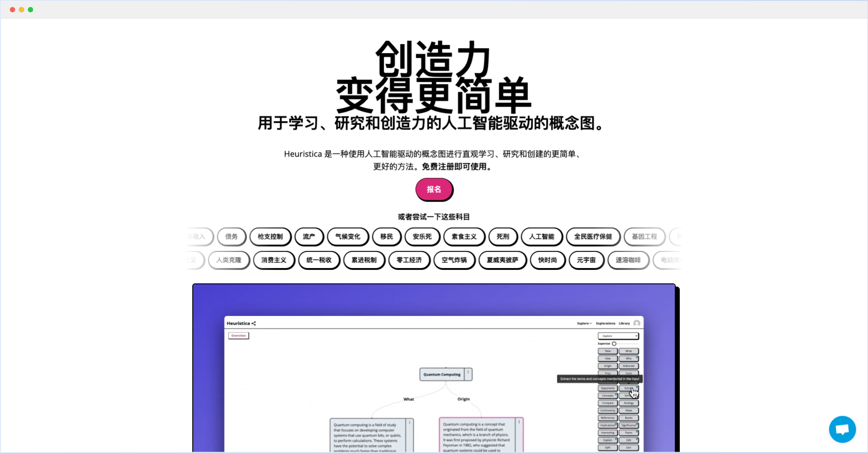Open Library in the demo navigation

[x=624, y=324]
